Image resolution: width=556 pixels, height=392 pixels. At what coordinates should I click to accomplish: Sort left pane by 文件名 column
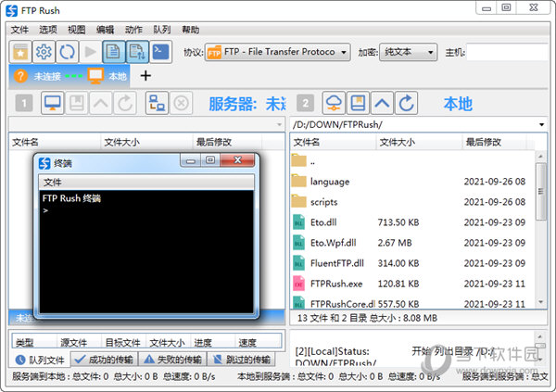55,143
